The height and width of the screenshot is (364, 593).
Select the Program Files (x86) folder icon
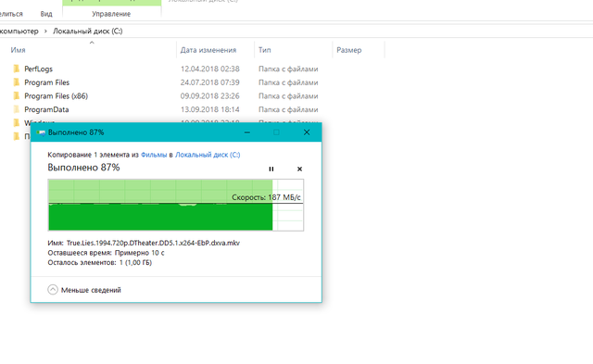pyautogui.click(x=17, y=96)
